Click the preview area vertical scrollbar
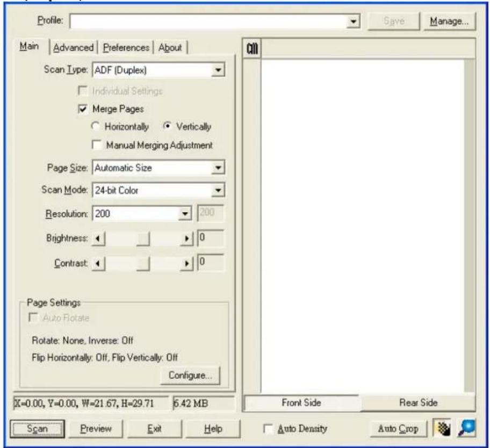 tap(469, 226)
